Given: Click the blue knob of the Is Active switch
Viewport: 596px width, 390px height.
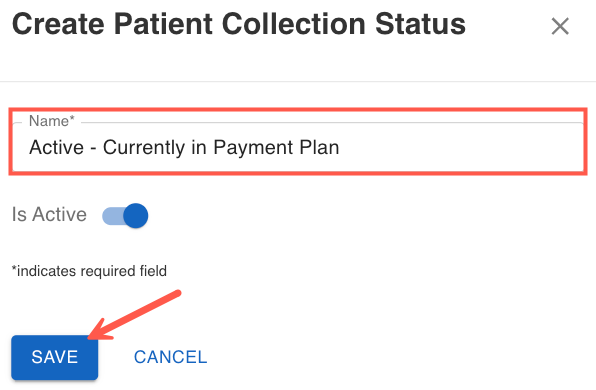Looking at the screenshot, I should pyautogui.click(x=136, y=216).
